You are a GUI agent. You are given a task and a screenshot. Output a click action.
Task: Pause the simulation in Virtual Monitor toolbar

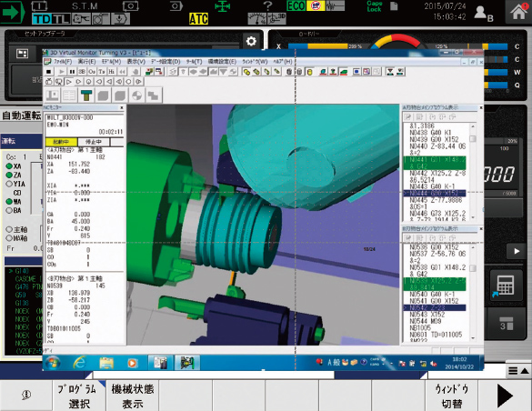pos(72,72)
